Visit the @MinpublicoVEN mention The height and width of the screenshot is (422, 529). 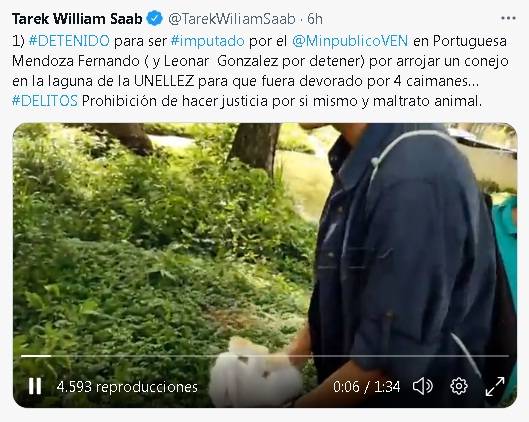point(350,41)
